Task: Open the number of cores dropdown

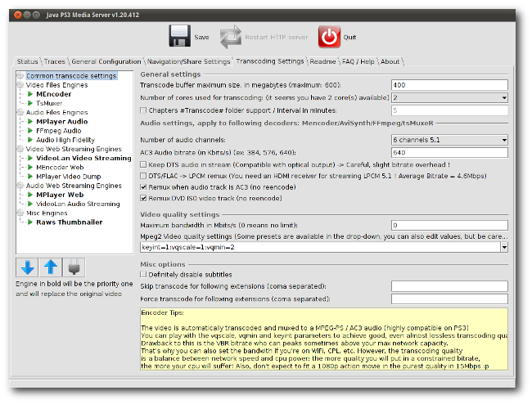Action: (504, 98)
